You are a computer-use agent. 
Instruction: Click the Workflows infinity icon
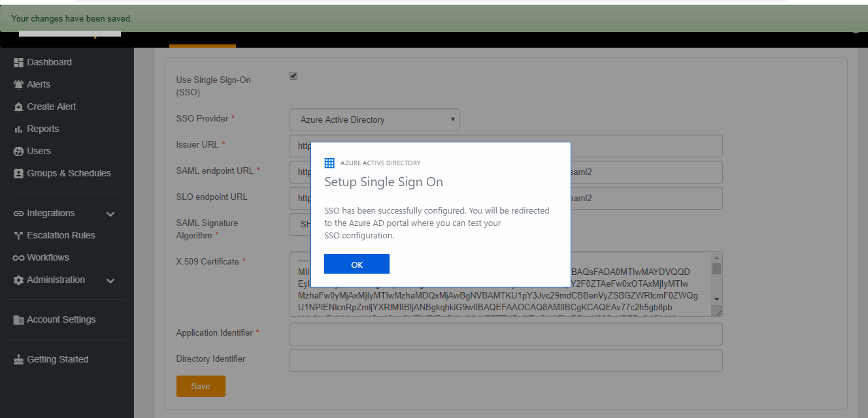[18, 258]
